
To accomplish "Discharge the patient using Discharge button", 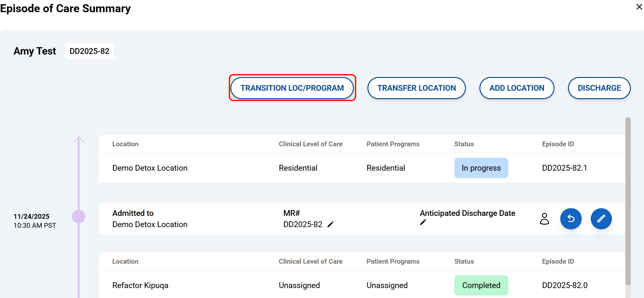I will point(599,88).
